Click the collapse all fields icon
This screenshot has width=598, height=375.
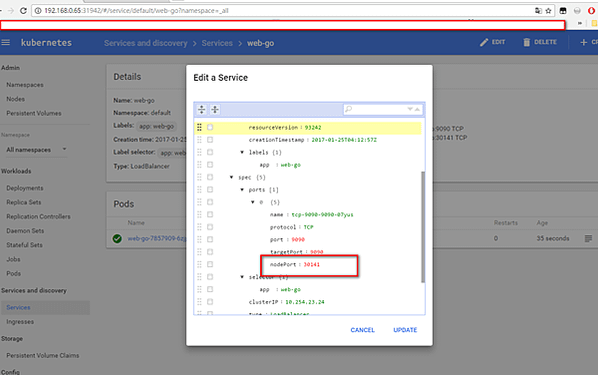click(x=215, y=109)
